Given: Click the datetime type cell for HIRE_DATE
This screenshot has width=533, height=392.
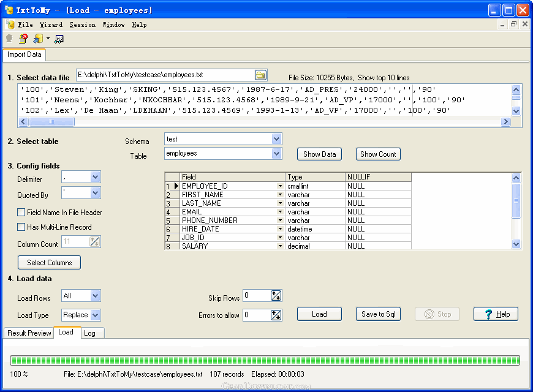Looking at the screenshot, I should click(x=315, y=229).
